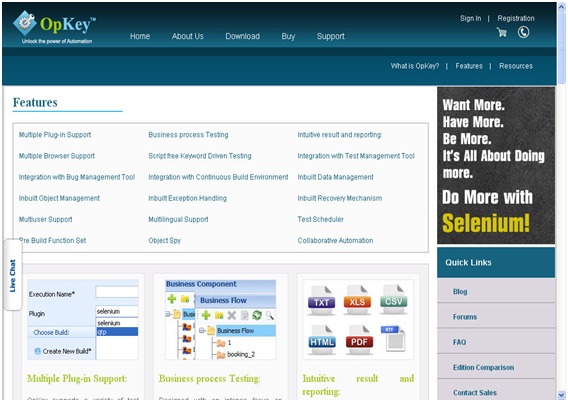This screenshot has width=568, height=402.
Task: Click the TXT file format icon
Action: (x=322, y=300)
